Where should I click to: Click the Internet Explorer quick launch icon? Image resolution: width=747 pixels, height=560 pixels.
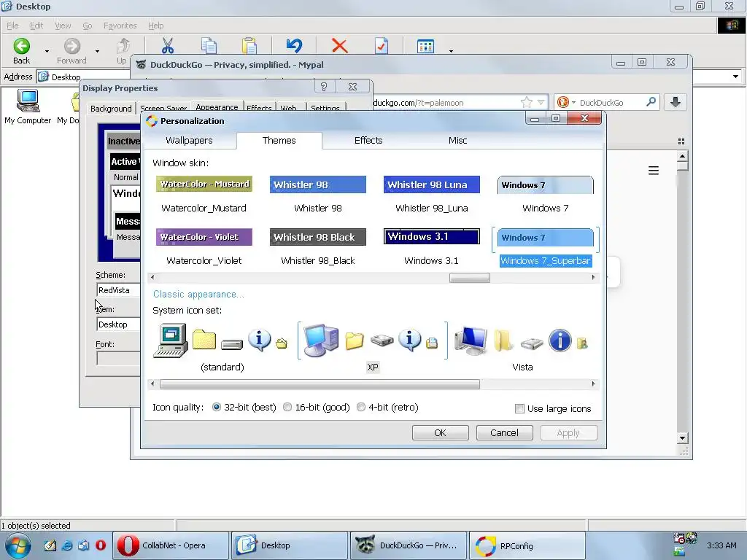click(67, 545)
